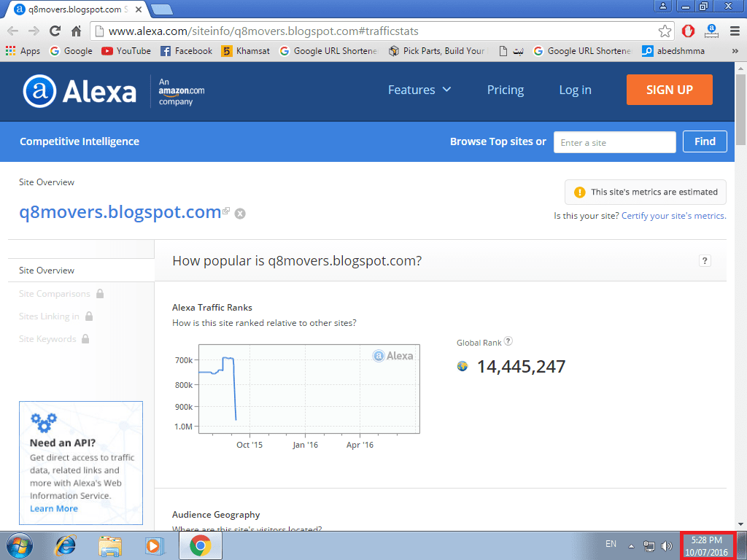The height and width of the screenshot is (560, 747).
Task: Click the Alexa logo in the header
Action: click(80, 91)
